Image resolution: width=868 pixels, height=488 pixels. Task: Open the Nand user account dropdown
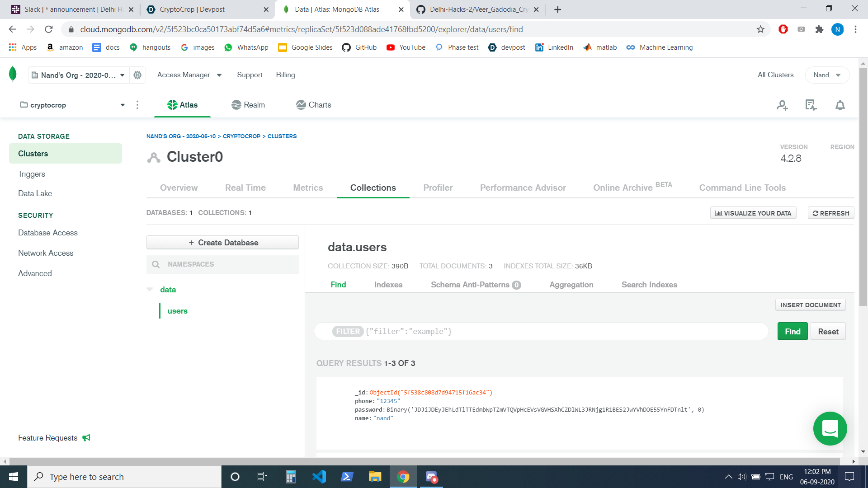tap(827, 75)
